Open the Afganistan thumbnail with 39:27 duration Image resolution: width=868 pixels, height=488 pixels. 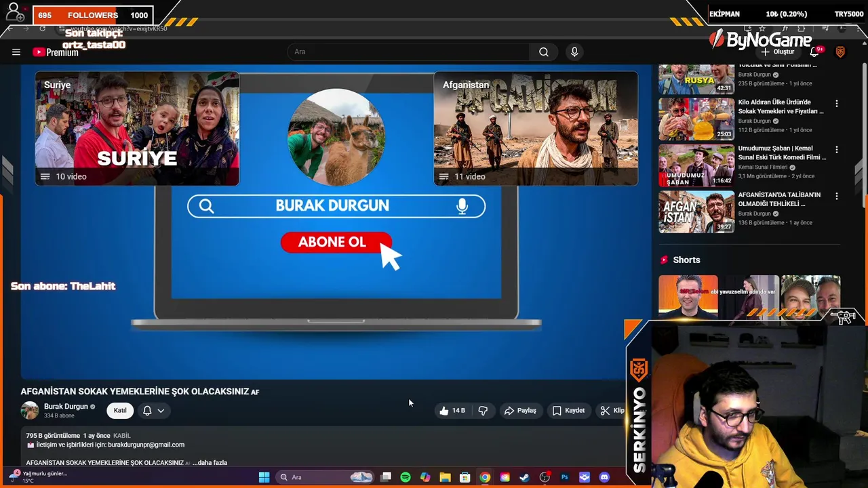[696, 212]
